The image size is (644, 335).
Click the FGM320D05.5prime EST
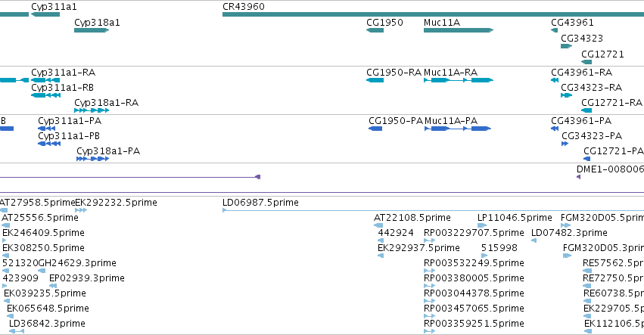point(565,225)
